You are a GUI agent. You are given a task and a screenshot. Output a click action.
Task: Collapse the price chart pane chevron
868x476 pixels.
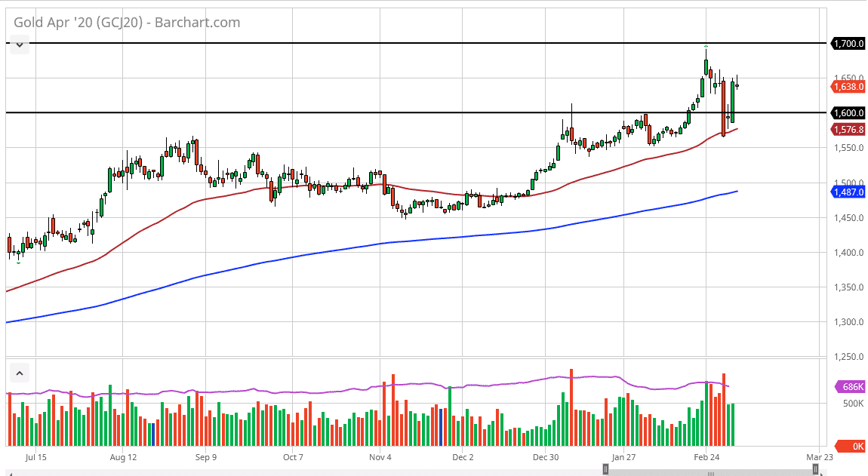click(x=19, y=44)
